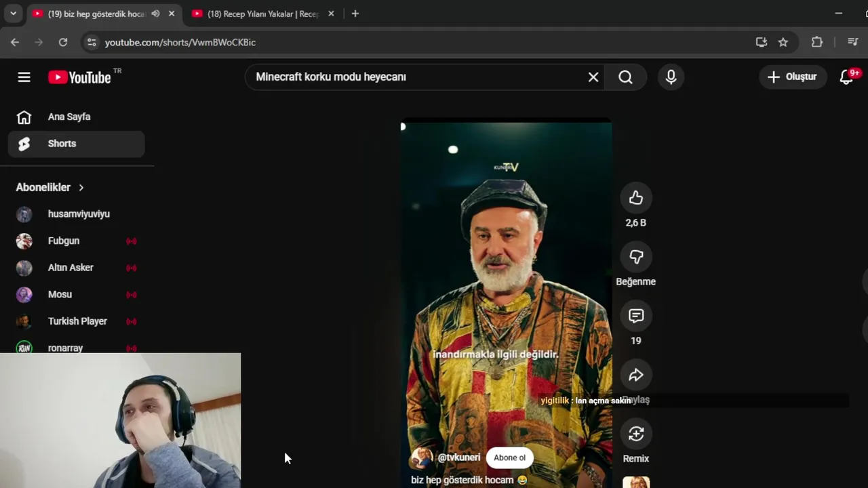Open the tvkuneri channel avatar

(422, 457)
